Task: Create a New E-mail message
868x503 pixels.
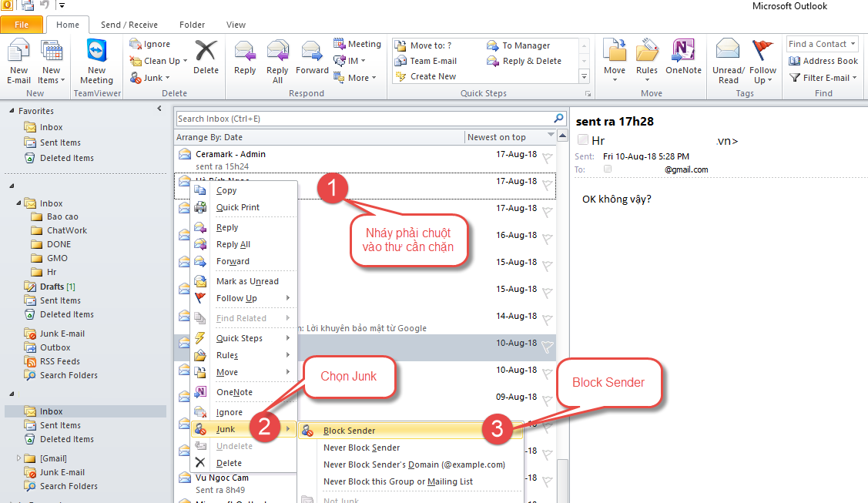Action: (18, 62)
